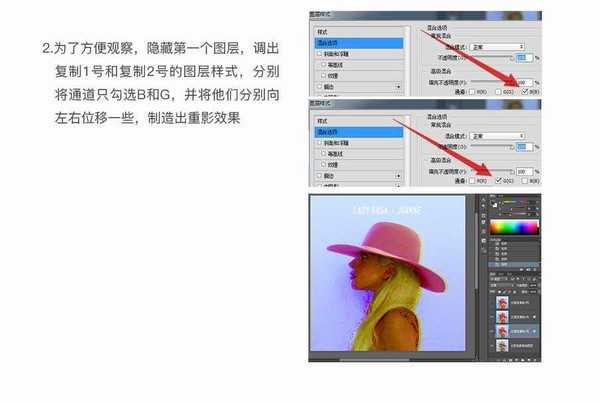Open the Blend Mode dropdown in upper dialog
The image size is (600, 403).
pyautogui.click(x=497, y=46)
